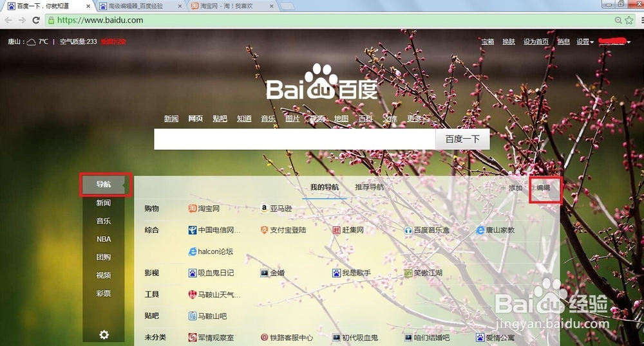644x346 pixels.
Task: Click the 重度污染 air quality text
Action: point(113,42)
